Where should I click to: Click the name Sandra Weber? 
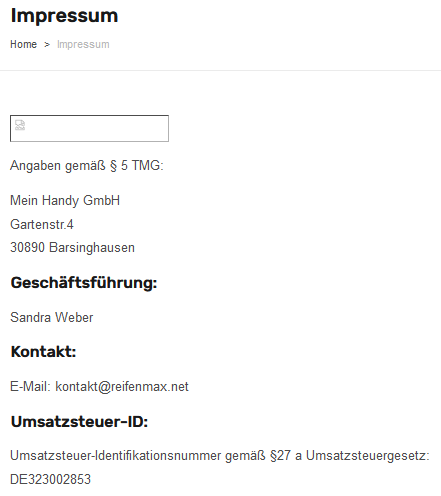pyautogui.click(x=52, y=317)
